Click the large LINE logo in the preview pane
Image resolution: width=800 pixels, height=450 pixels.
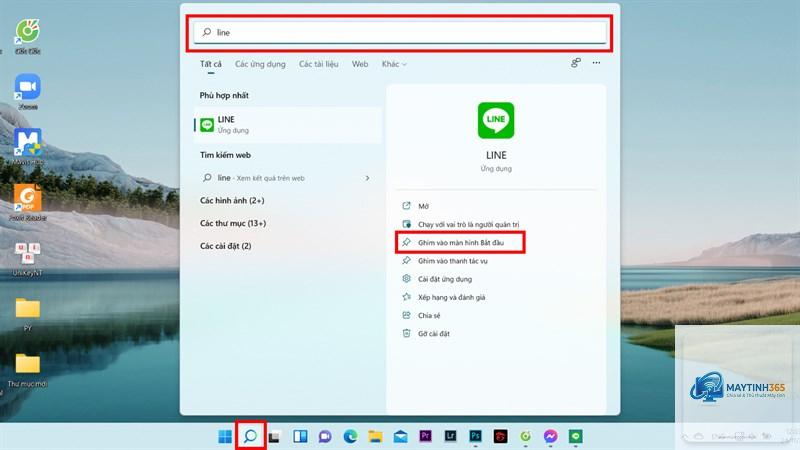pyautogui.click(x=496, y=120)
